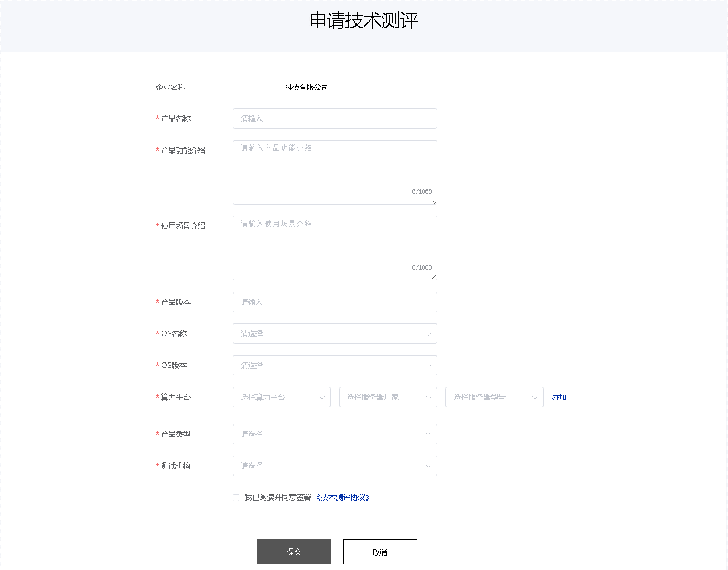Open the 《技术测评协议》 link
The height and width of the screenshot is (570, 728).
pyautogui.click(x=343, y=497)
